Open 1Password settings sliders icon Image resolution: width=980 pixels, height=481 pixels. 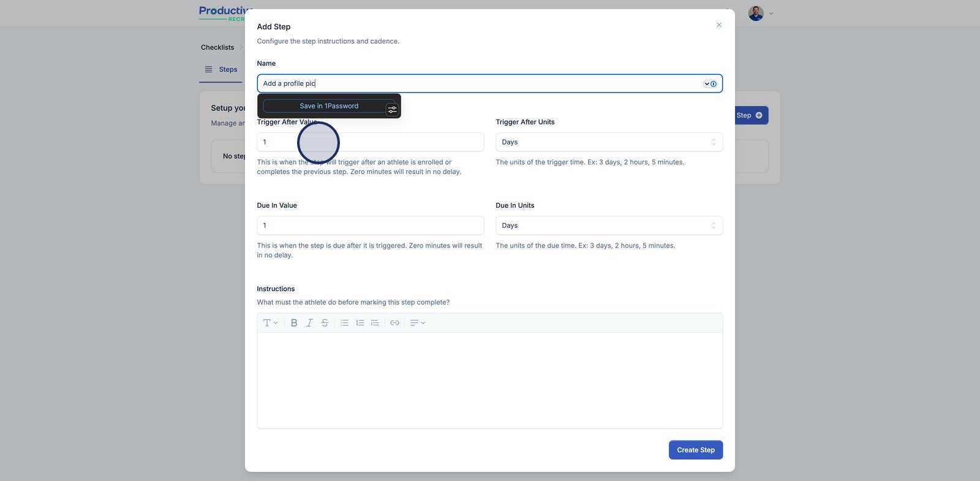392,110
